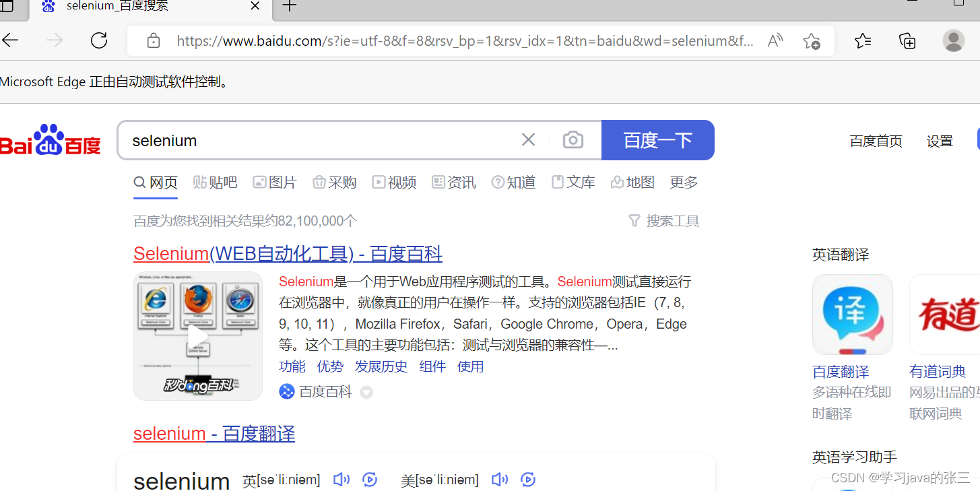This screenshot has height=491, width=980.
Task: Select the 网页 tab
Action: pos(156,183)
